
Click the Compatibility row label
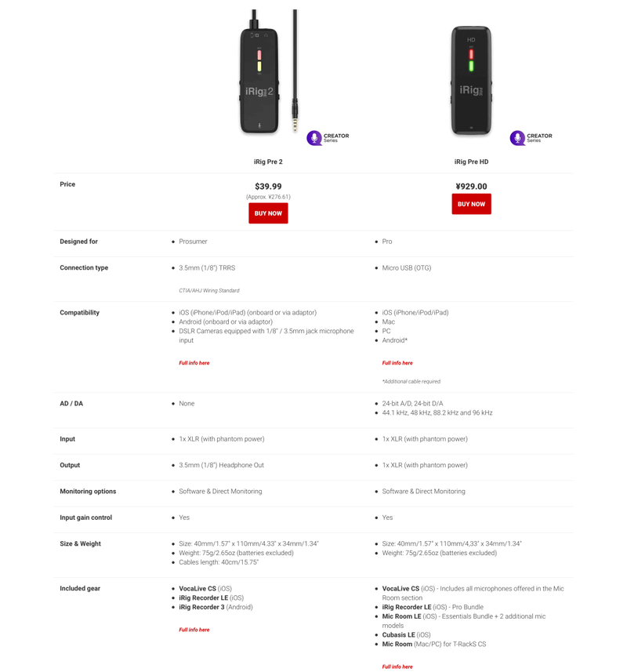[x=80, y=313]
